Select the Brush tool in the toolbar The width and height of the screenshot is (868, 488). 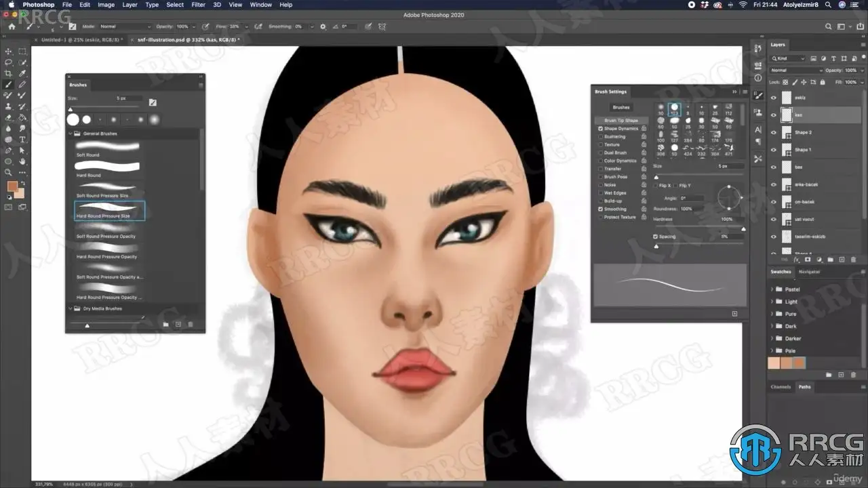click(x=9, y=85)
